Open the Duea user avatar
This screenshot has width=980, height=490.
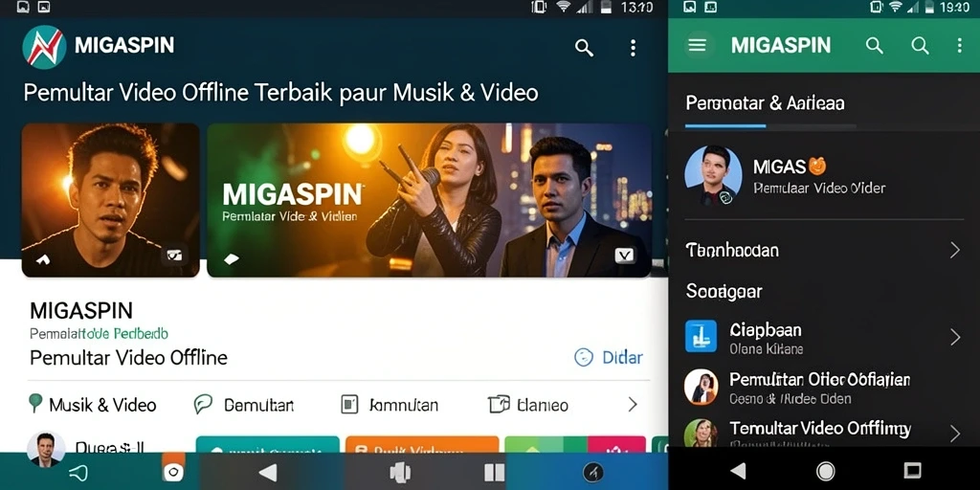click(x=46, y=449)
